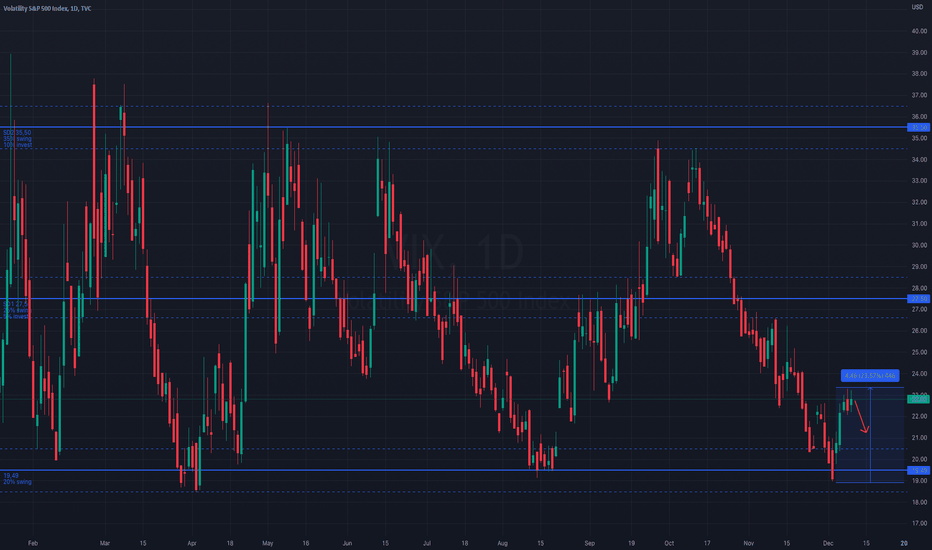Click the Jul label on time axis
932x550 pixels.
point(427,543)
